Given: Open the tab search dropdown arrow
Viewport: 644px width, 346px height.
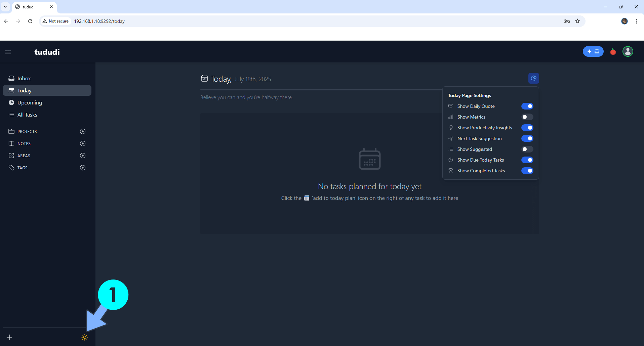Looking at the screenshot, I should click(x=5, y=7).
